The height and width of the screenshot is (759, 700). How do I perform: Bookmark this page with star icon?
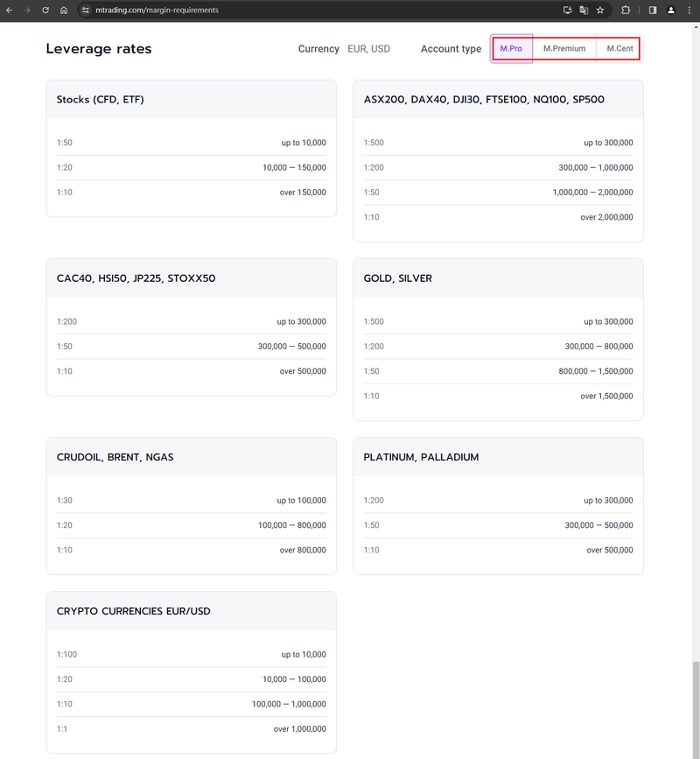click(600, 11)
